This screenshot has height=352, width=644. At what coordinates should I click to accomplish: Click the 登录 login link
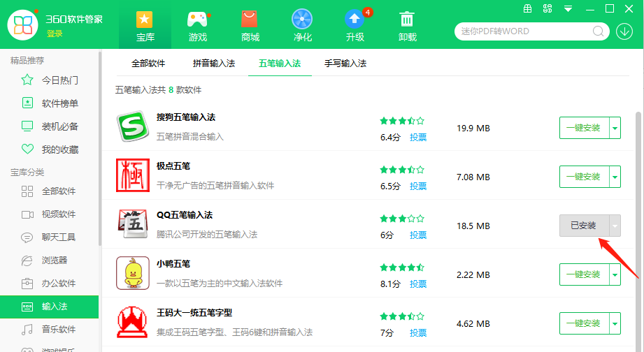pos(55,34)
